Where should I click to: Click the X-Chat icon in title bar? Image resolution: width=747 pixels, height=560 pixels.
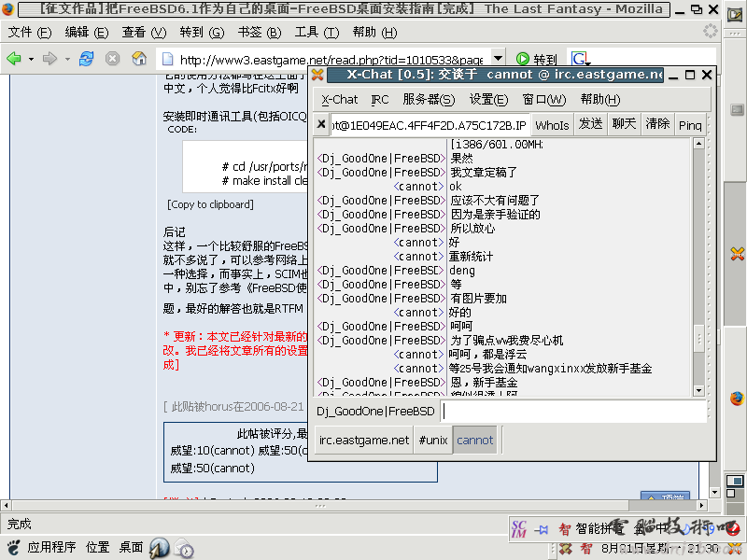coord(317,75)
